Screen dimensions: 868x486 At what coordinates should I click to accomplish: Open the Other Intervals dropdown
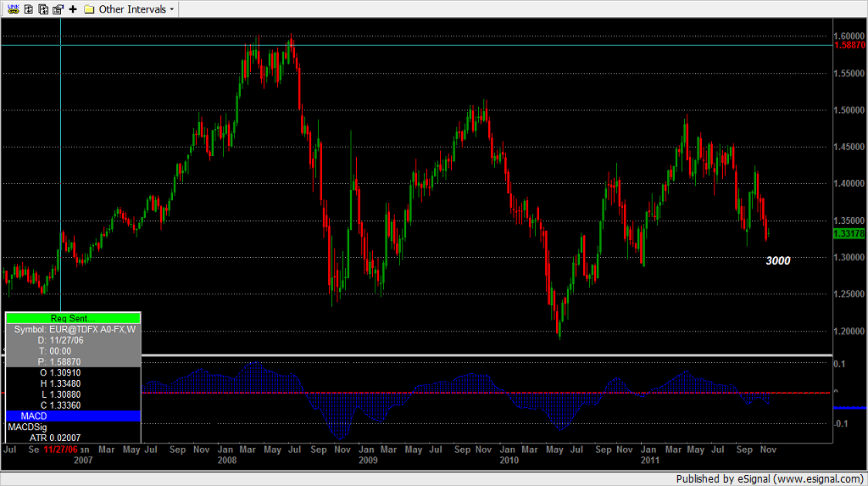(x=136, y=9)
